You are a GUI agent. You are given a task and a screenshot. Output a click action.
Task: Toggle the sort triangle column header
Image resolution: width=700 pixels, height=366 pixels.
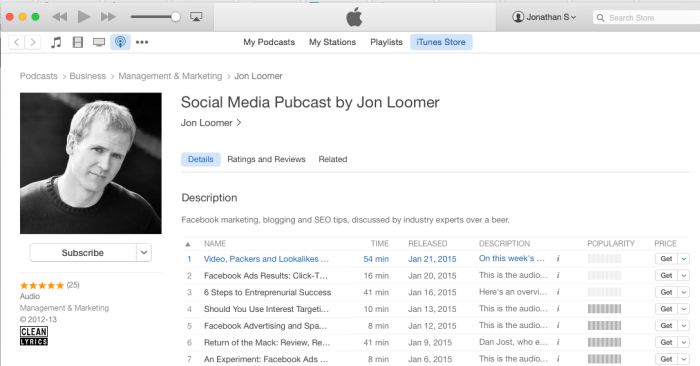click(x=188, y=244)
